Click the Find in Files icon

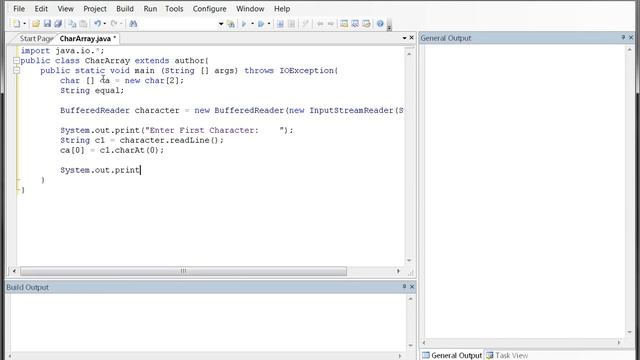(231, 24)
